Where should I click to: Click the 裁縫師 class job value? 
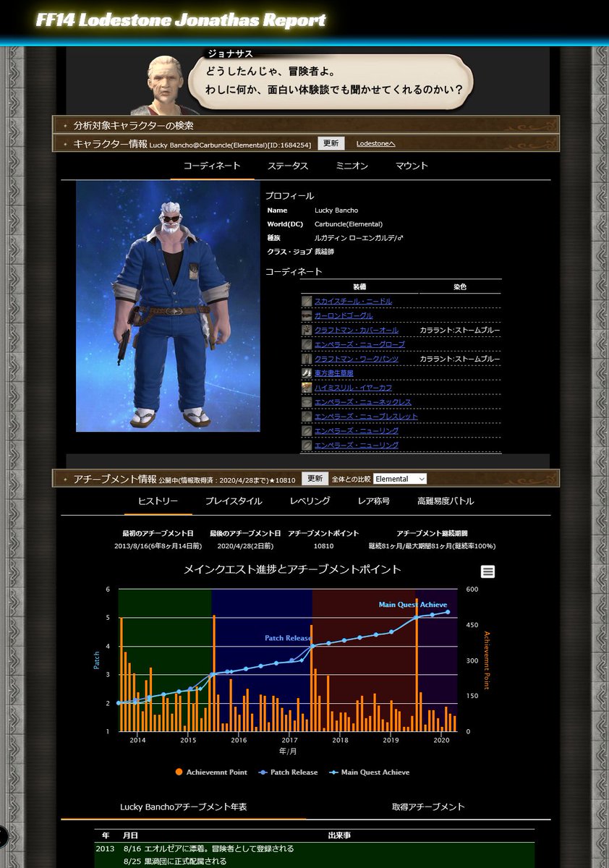(x=324, y=252)
